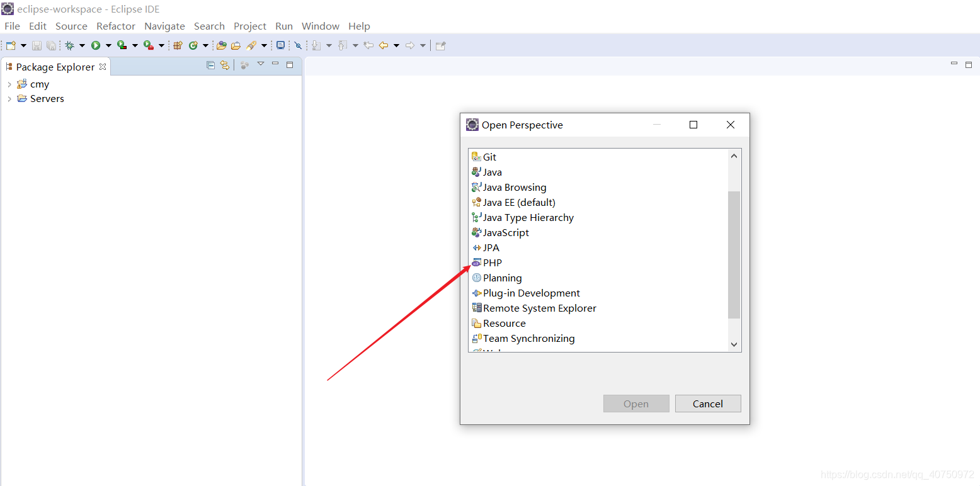Screen dimensions: 980x486
Task: Click Last Edit Location icon
Action: pos(369,45)
